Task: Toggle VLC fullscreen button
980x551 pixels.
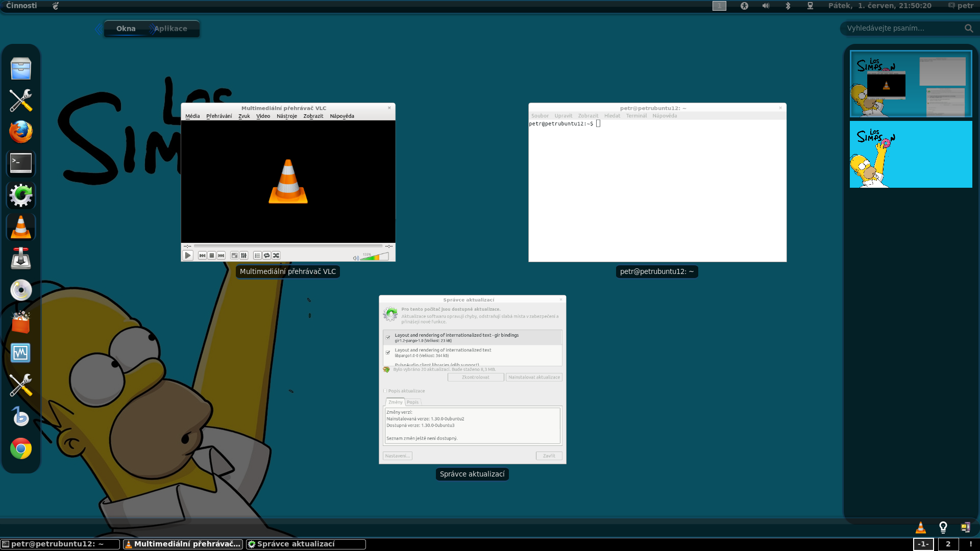Action: click(x=234, y=256)
